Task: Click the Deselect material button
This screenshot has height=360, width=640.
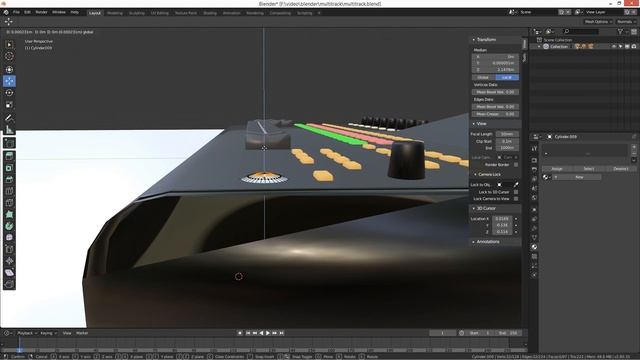Action: (620, 169)
